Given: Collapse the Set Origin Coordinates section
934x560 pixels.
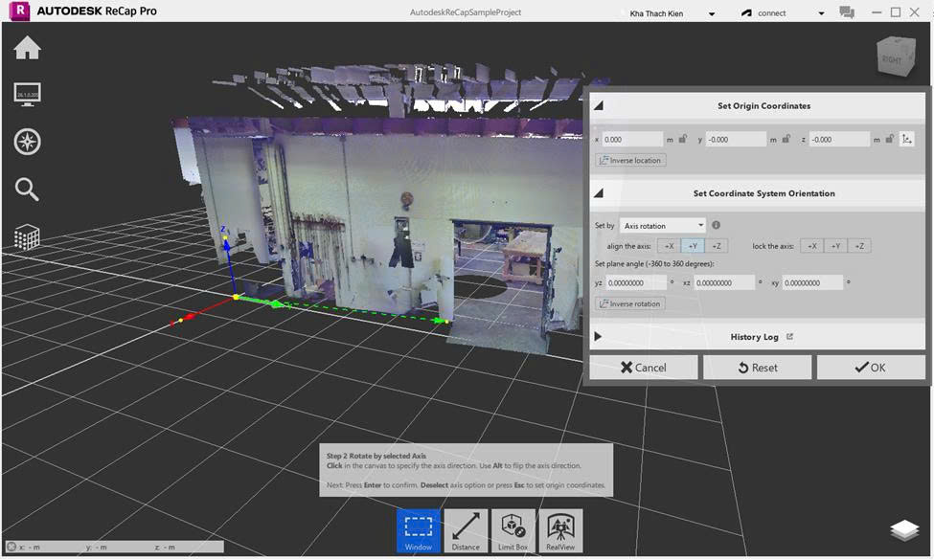Looking at the screenshot, I should tap(599, 106).
